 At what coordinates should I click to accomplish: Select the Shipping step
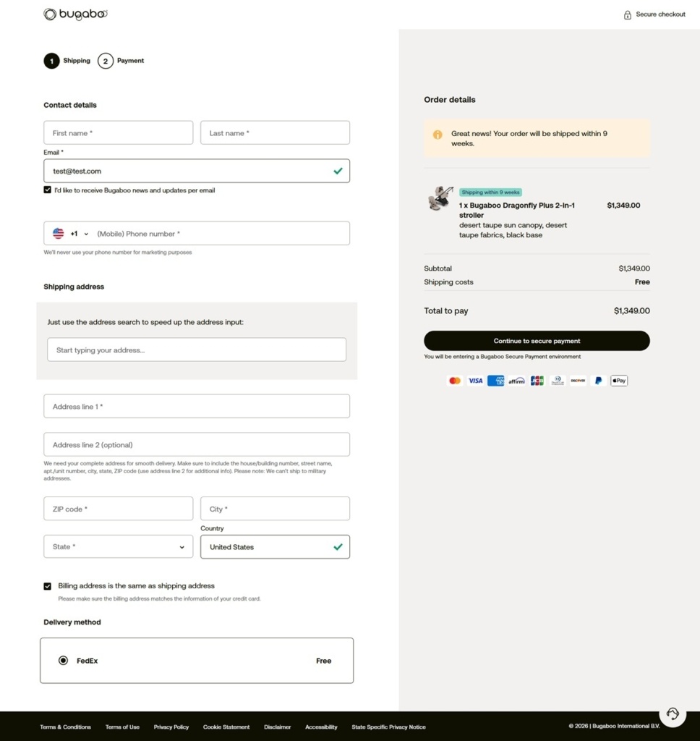click(67, 61)
